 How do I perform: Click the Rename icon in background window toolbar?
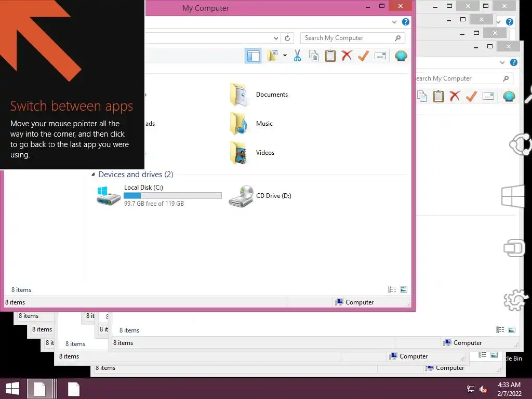488,96
